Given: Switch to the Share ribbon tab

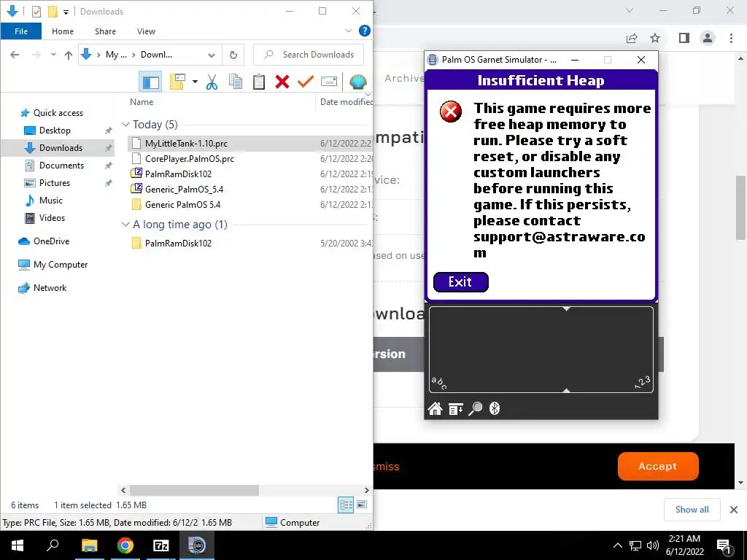Looking at the screenshot, I should coord(105,31).
